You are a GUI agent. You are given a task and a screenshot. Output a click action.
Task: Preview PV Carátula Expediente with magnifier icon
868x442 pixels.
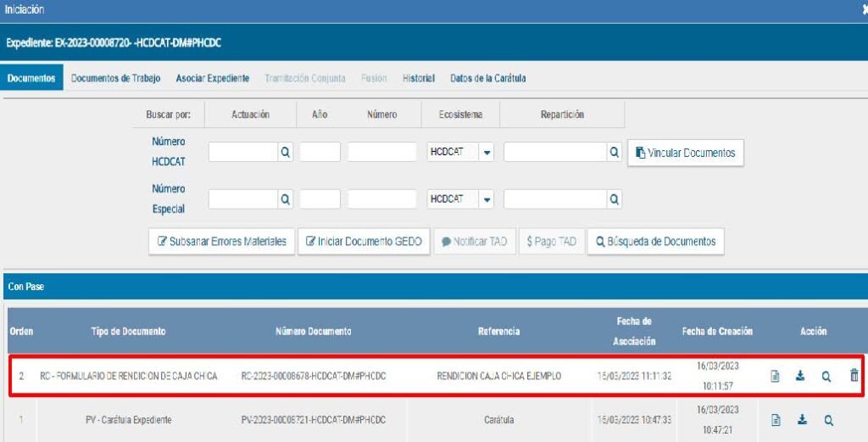(828, 421)
